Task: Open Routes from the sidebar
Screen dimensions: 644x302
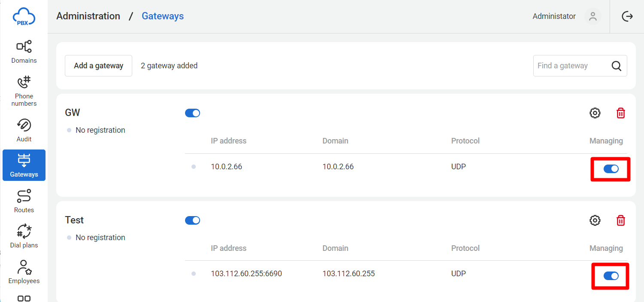Action: pos(24,201)
